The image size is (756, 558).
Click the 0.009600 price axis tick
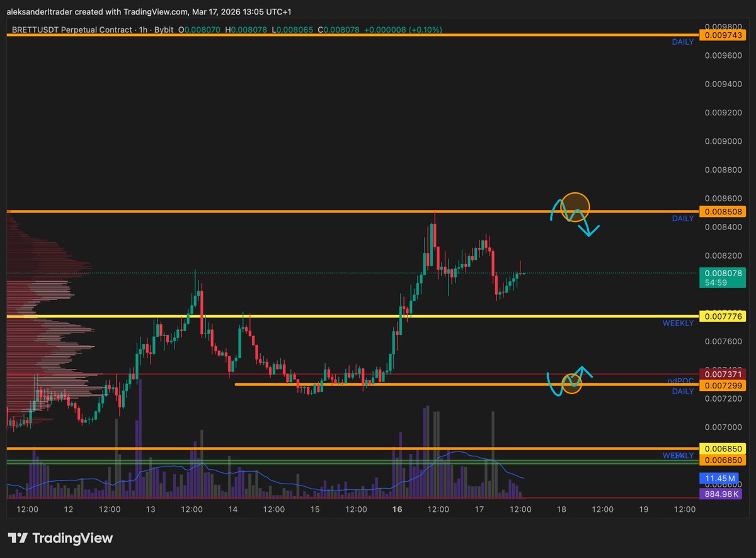coord(724,55)
